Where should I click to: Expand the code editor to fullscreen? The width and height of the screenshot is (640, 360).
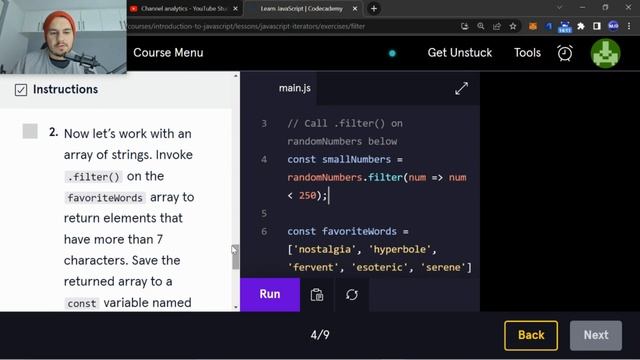[x=461, y=88]
